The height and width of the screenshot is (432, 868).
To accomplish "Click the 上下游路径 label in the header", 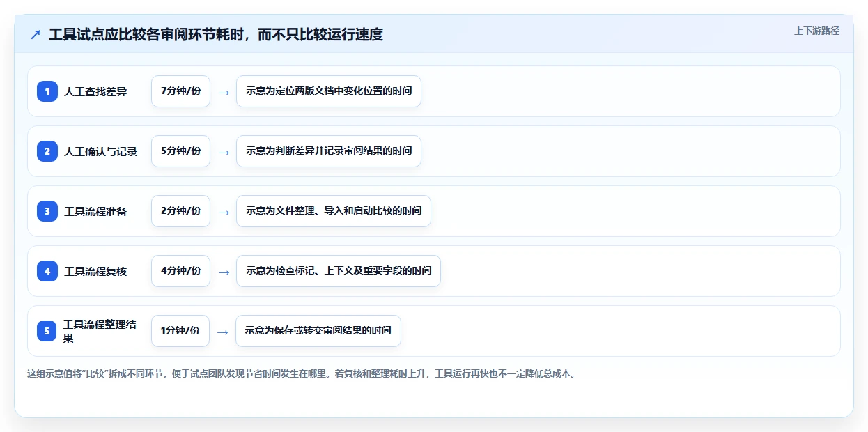I will 816,31.
